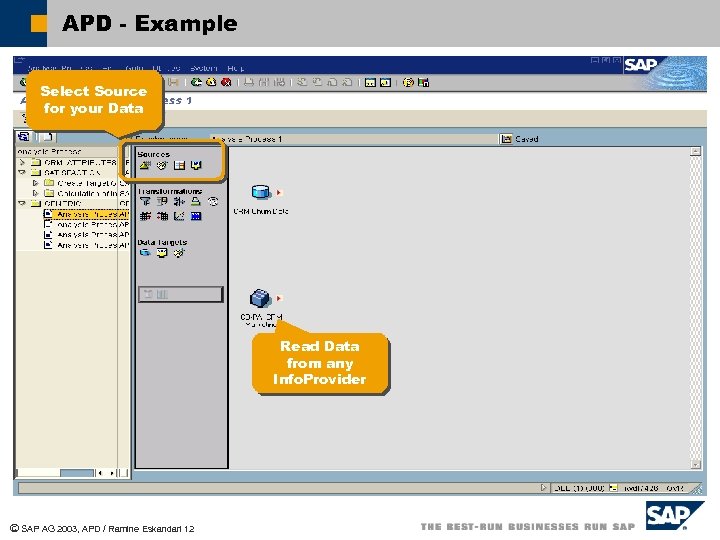The image size is (720, 540).
Task: Click the Generate Shortcut toolbar icon
Action: click(385, 82)
